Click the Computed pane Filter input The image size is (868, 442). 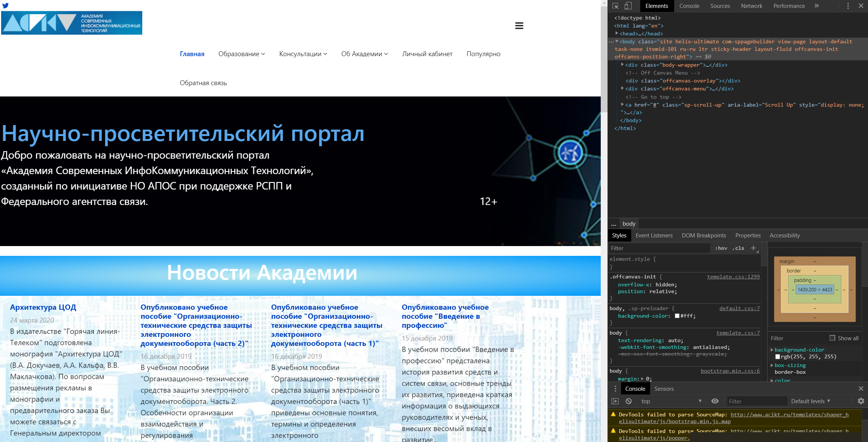797,338
